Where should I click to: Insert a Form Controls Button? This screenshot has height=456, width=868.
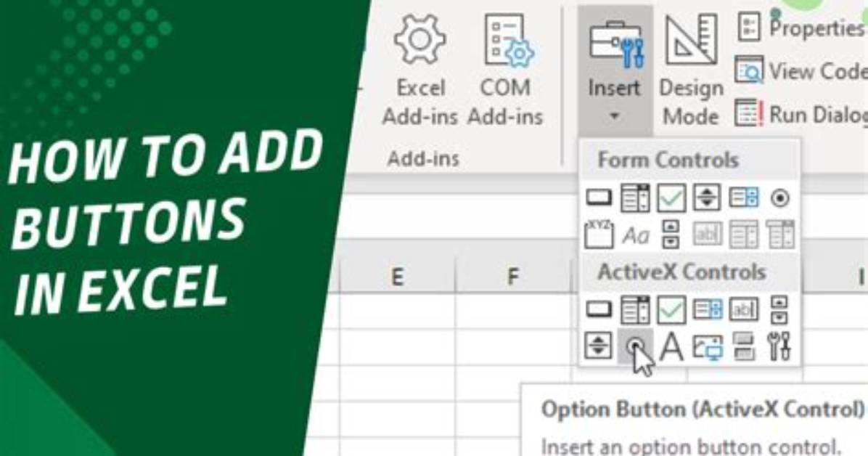coord(599,198)
